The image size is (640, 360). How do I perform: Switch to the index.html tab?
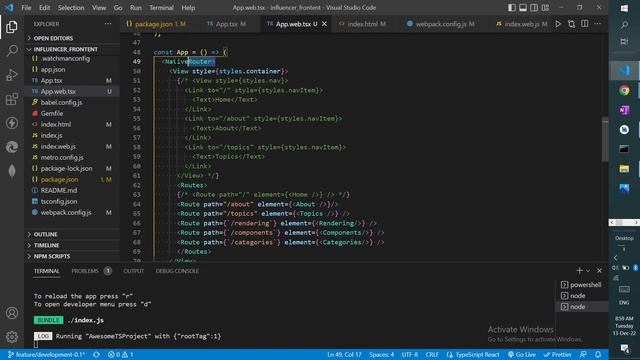[x=362, y=24]
